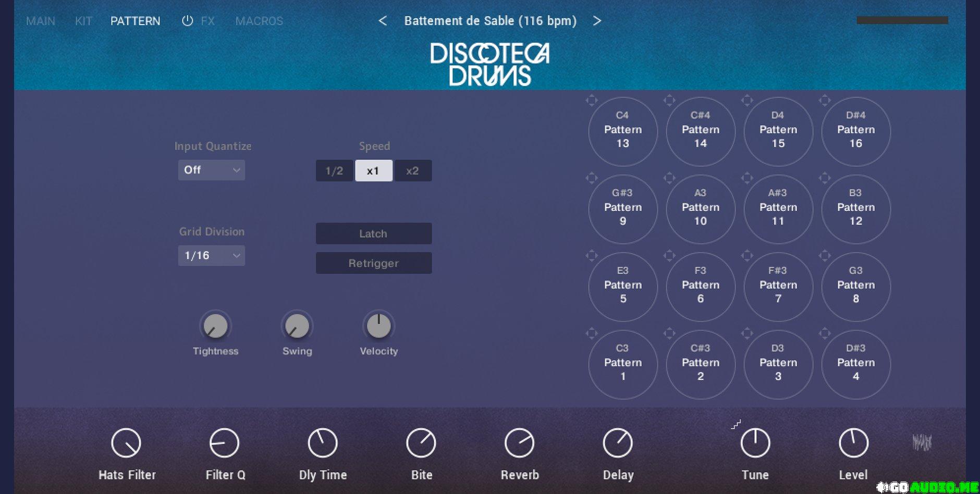
Task: Click the drag handle icon above Pattern 15
Action: click(x=747, y=100)
